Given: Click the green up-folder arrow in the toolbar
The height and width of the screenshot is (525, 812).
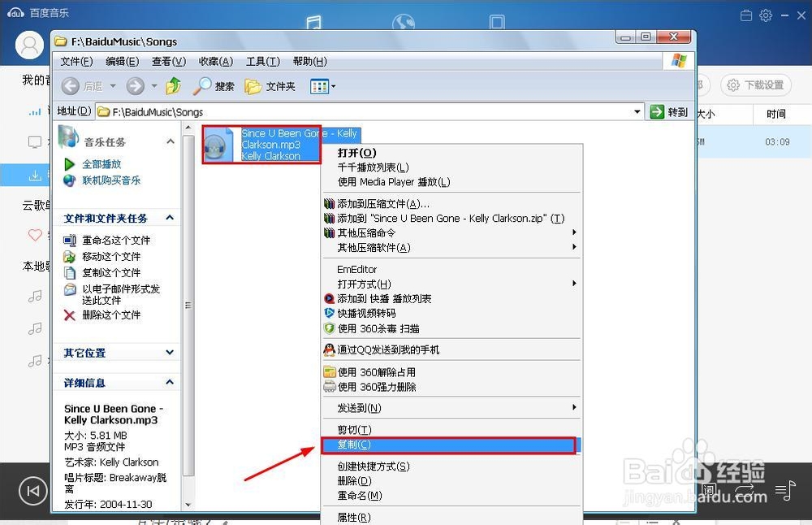Looking at the screenshot, I should tap(174, 85).
